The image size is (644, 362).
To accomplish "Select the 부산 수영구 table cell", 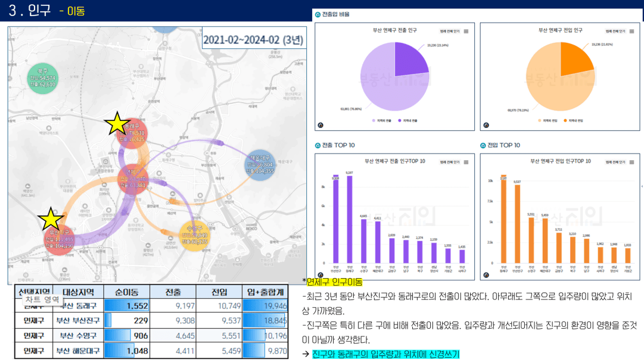I will tap(78, 336).
